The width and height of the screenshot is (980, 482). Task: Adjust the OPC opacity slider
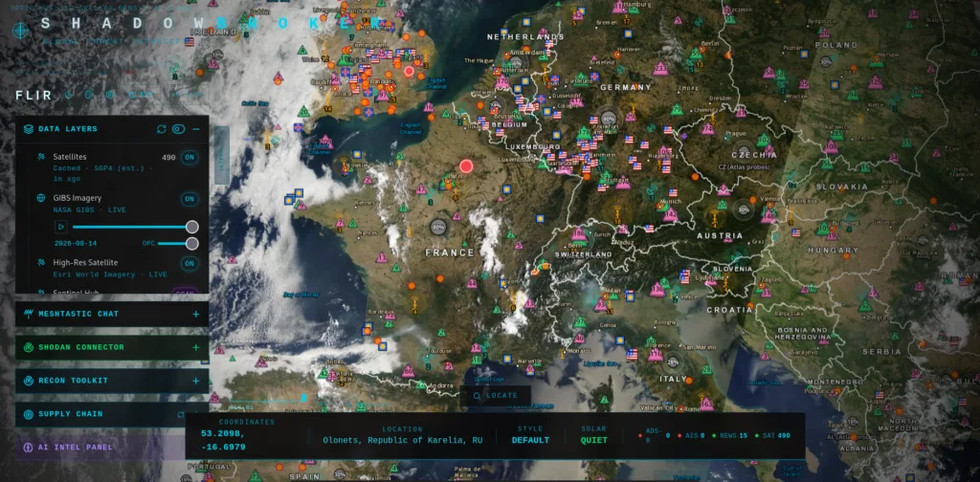click(x=178, y=244)
